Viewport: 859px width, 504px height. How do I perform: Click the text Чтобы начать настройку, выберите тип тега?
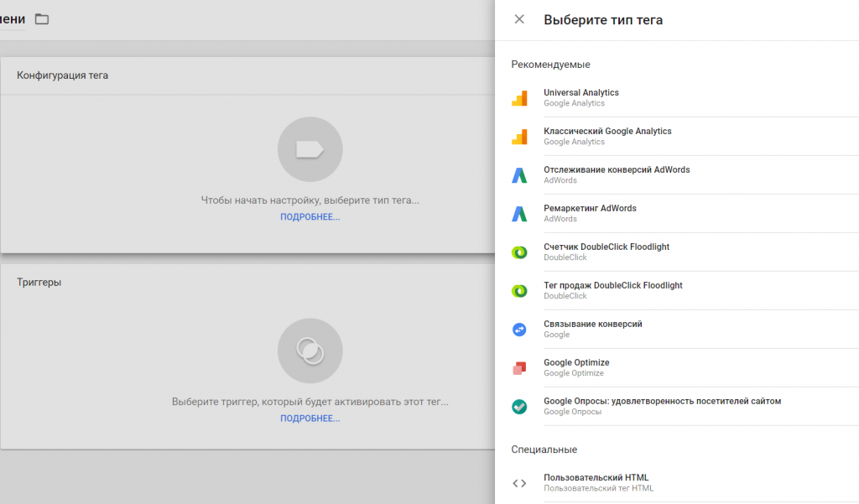[x=310, y=200]
